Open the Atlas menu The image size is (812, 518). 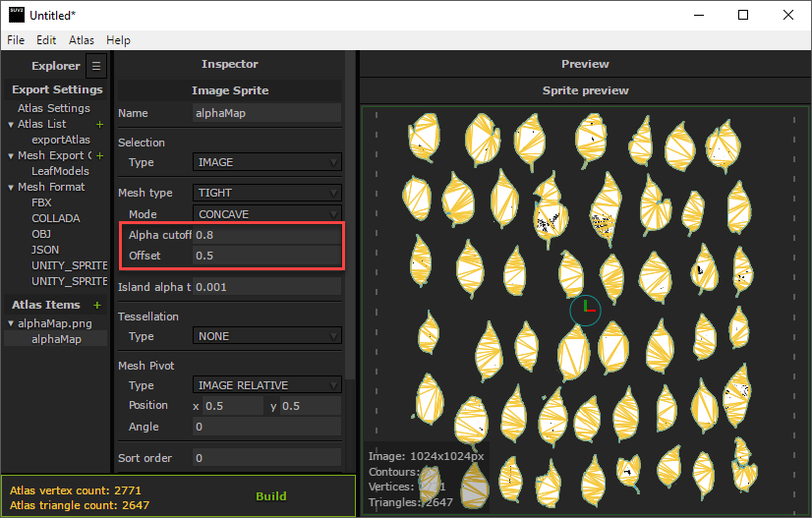coord(82,40)
